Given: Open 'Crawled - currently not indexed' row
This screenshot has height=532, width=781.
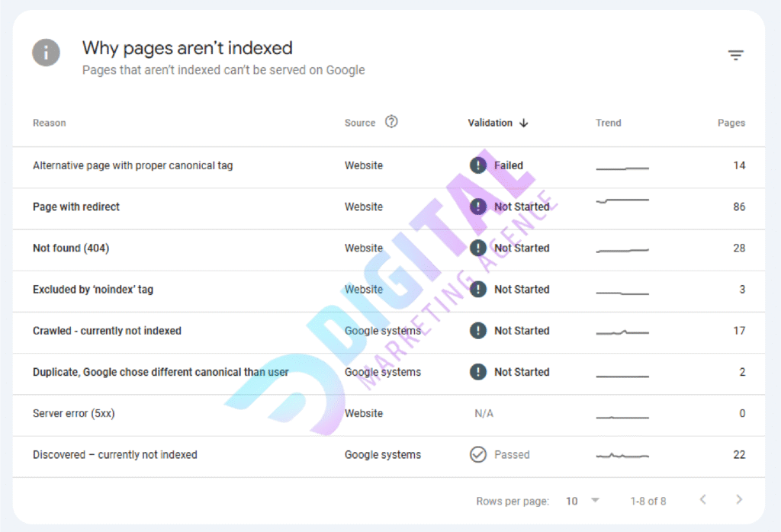Looking at the screenshot, I should pos(107,331).
